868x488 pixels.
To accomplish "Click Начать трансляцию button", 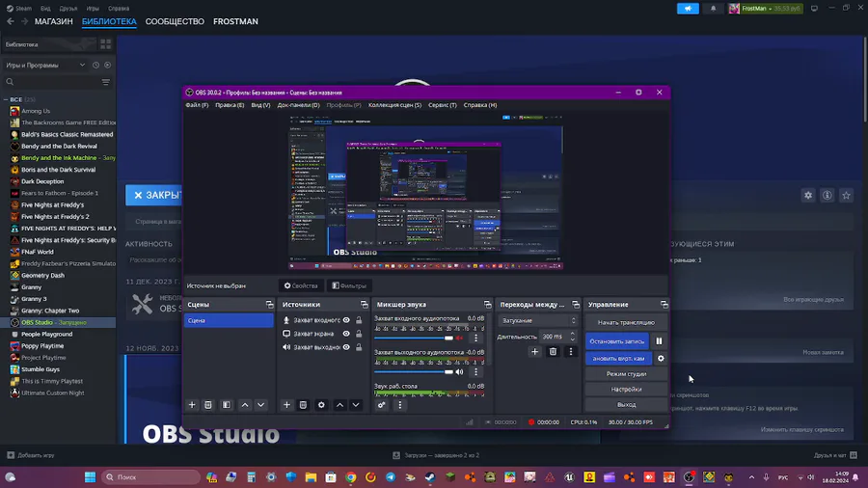I will 626,322.
